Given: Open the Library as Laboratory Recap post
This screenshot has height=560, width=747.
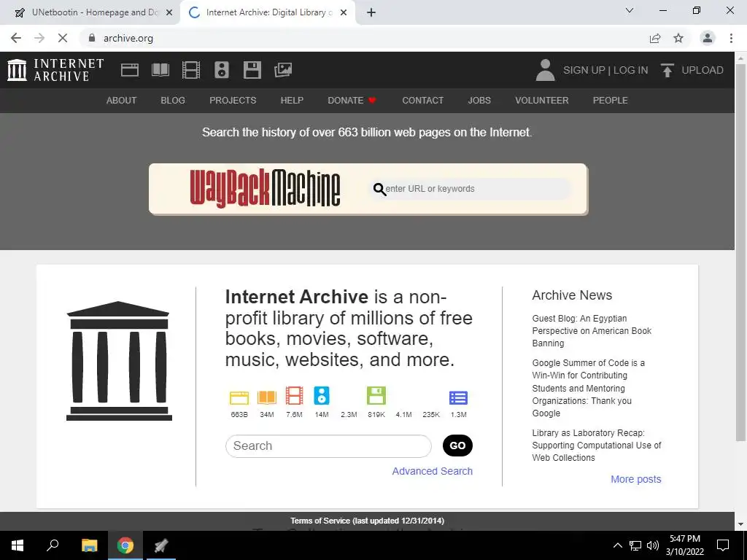Looking at the screenshot, I should (x=597, y=446).
